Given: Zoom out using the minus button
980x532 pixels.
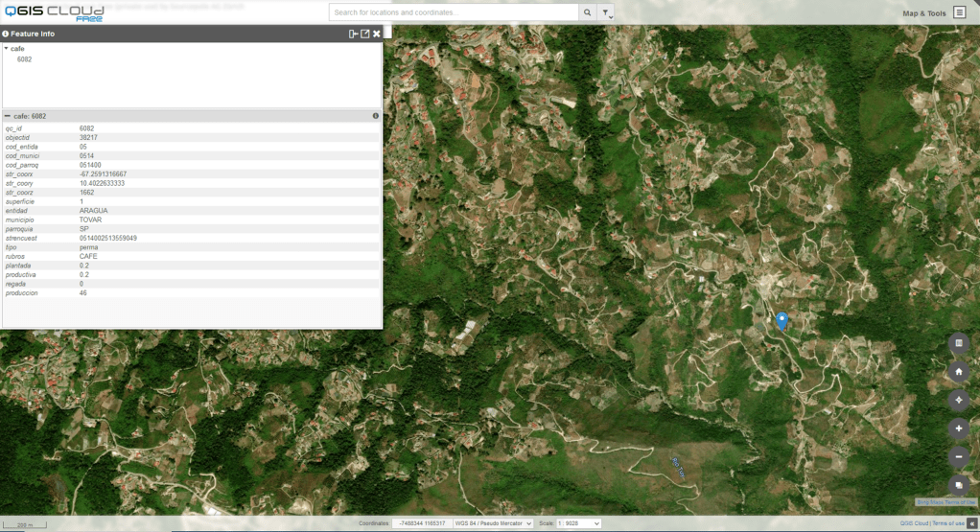Looking at the screenshot, I should tap(958, 457).
